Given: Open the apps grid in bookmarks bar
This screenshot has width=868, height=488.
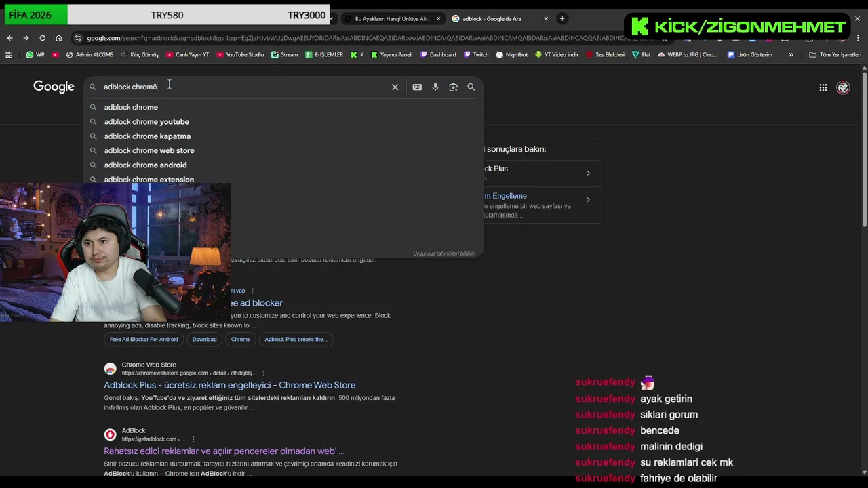Looking at the screenshot, I should [9, 54].
